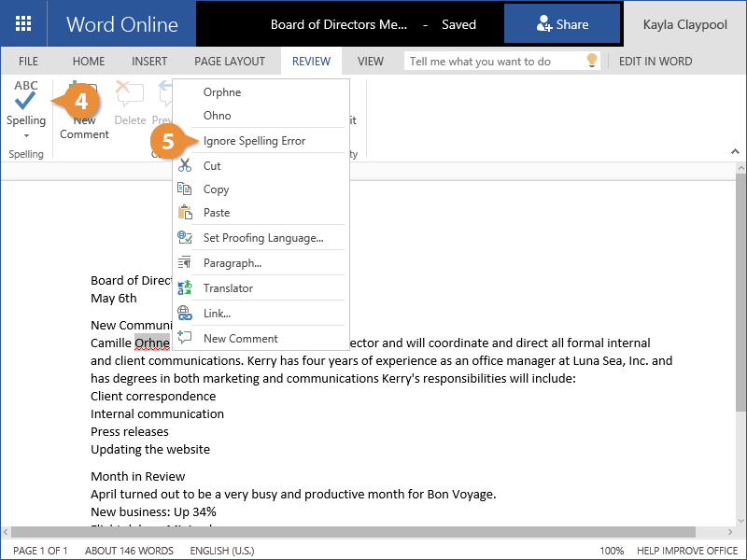Screen dimensions: 747x560
Task: Expand the Spelling dropdown arrow
Action: point(26,136)
